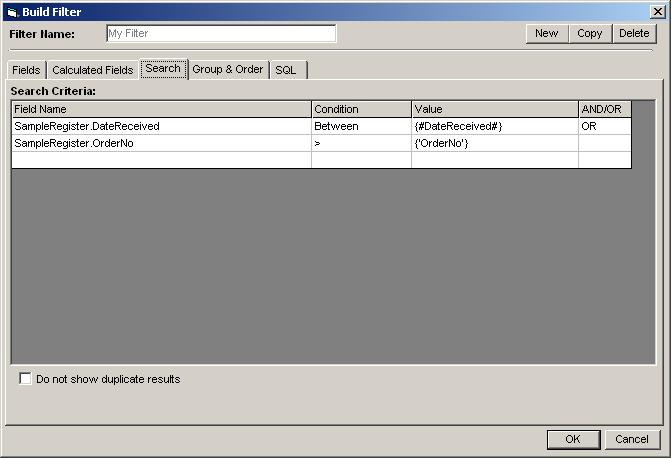The width and height of the screenshot is (671, 458).
Task: Open the Calculated Fields tab
Action: (x=92, y=70)
